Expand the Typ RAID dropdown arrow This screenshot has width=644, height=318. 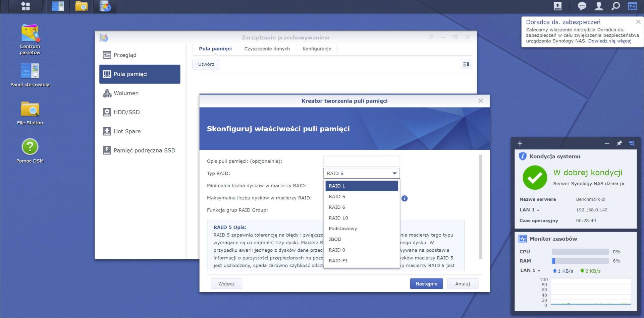(394, 173)
